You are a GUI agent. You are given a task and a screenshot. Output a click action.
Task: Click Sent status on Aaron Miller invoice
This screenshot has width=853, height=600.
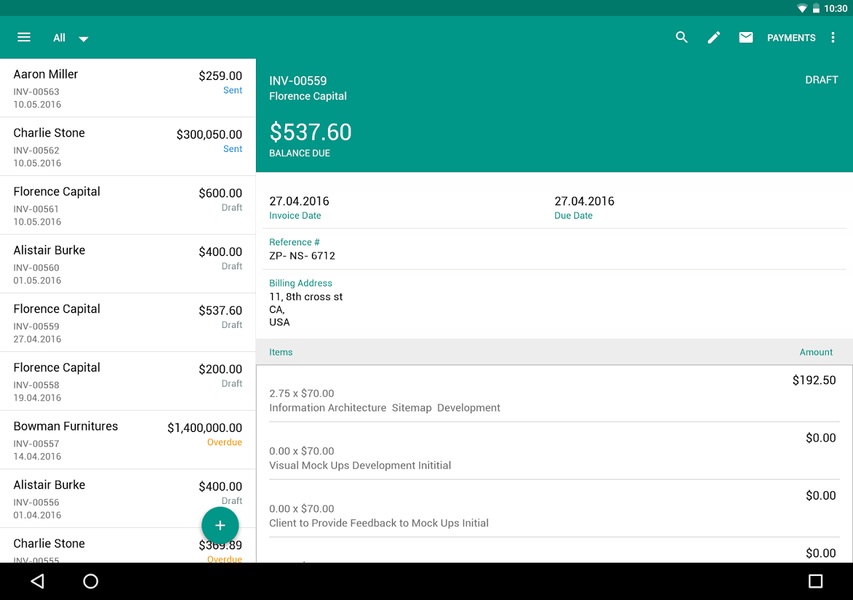(232, 90)
